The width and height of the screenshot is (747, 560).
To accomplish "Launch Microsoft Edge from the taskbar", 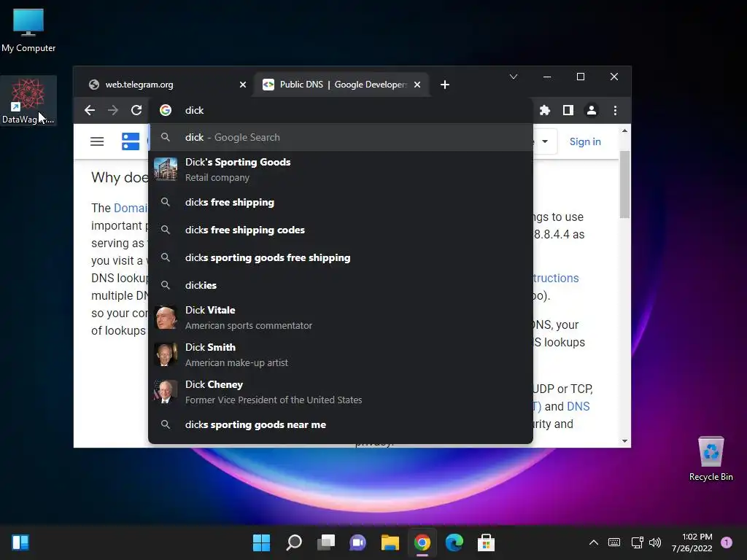I will [x=454, y=542].
